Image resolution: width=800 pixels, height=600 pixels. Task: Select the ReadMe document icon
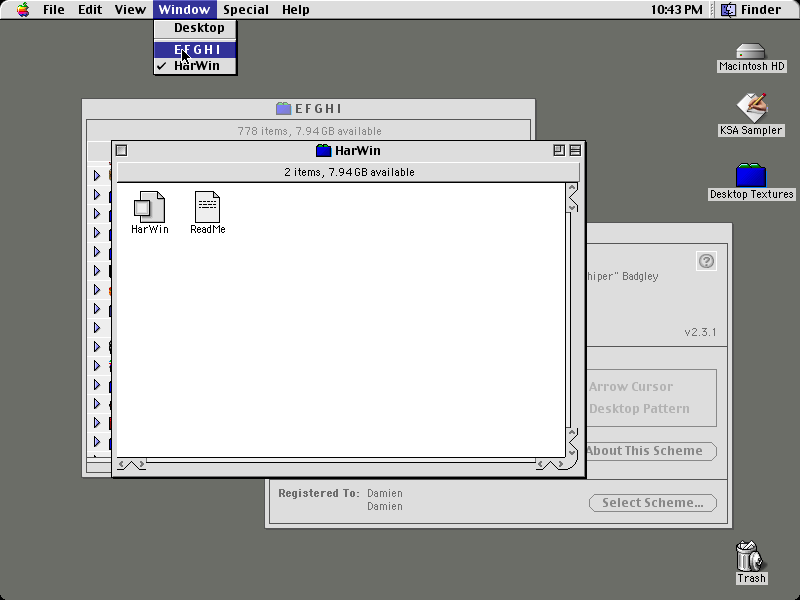point(207,207)
